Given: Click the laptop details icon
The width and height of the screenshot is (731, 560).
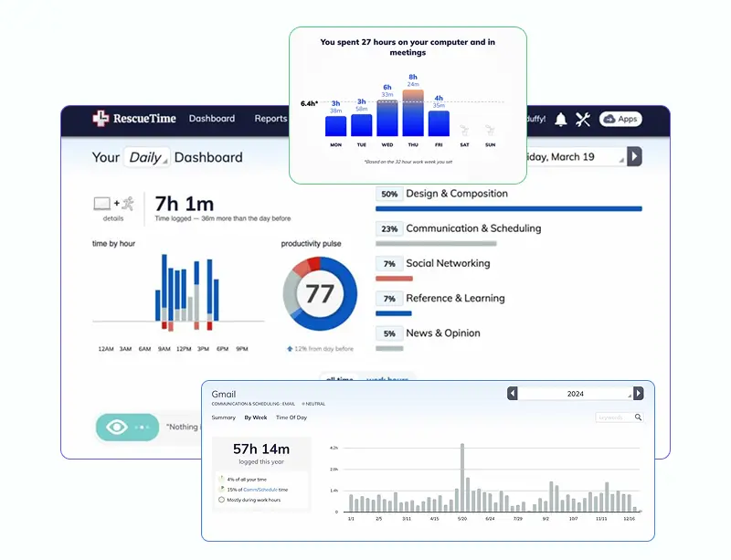Looking at the screenshot, I should (x=102, y=203).
